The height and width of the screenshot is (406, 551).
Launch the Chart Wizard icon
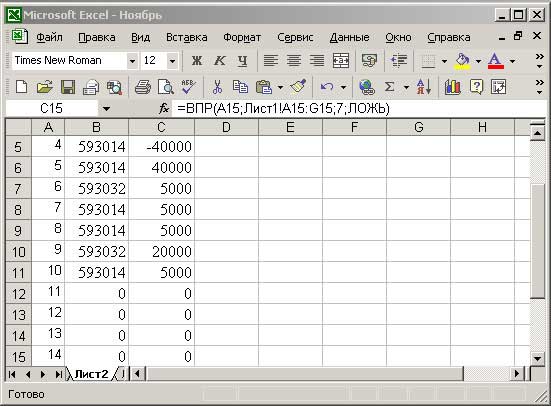pyautogui.click(x=453, y=87)
